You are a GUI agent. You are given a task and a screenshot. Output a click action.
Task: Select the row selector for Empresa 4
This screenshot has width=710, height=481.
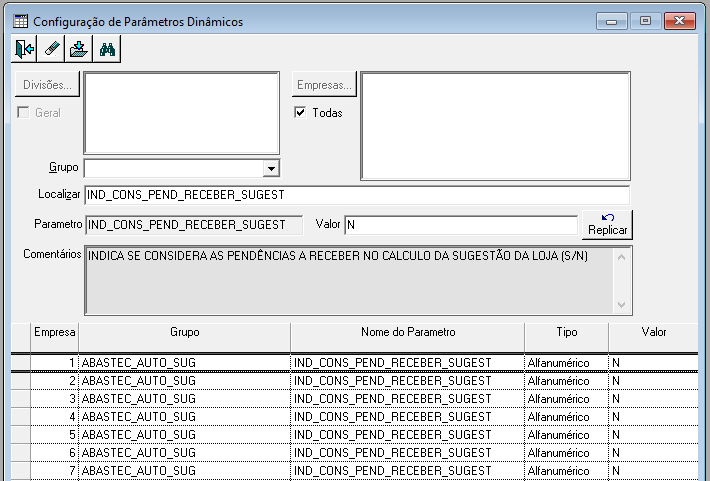[x=21, y=417]
